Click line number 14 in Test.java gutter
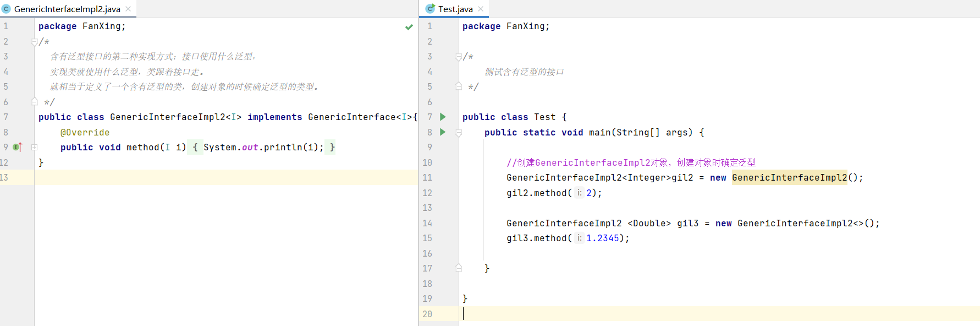The image size is (980, 326). (427, 223)
